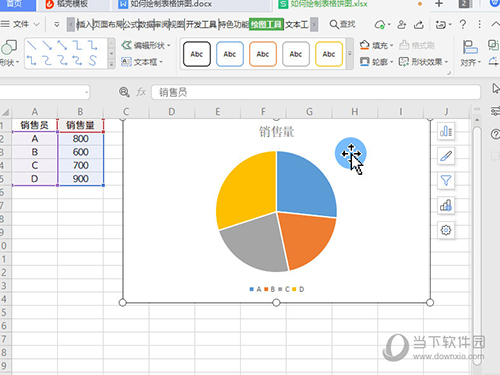Open the chart elements button beside chart
Image resolution: width=500 pixels, height=375 pixels.
[446, 131]
